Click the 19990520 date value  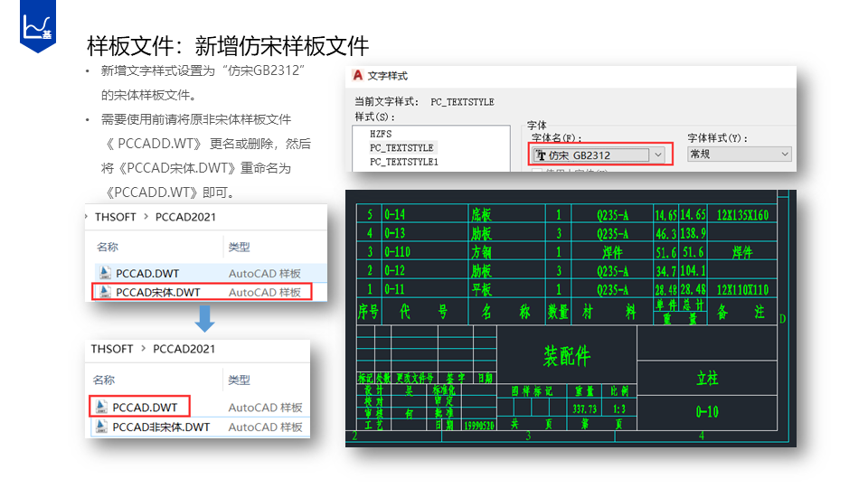point(479,425)
